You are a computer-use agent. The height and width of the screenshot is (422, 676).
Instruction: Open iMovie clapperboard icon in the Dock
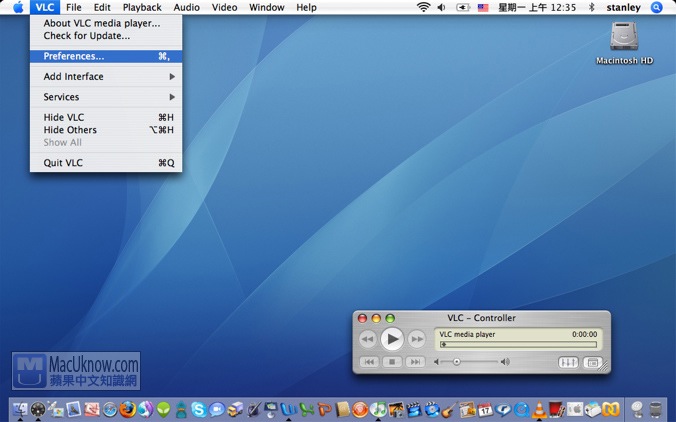(x=414, y=410)
